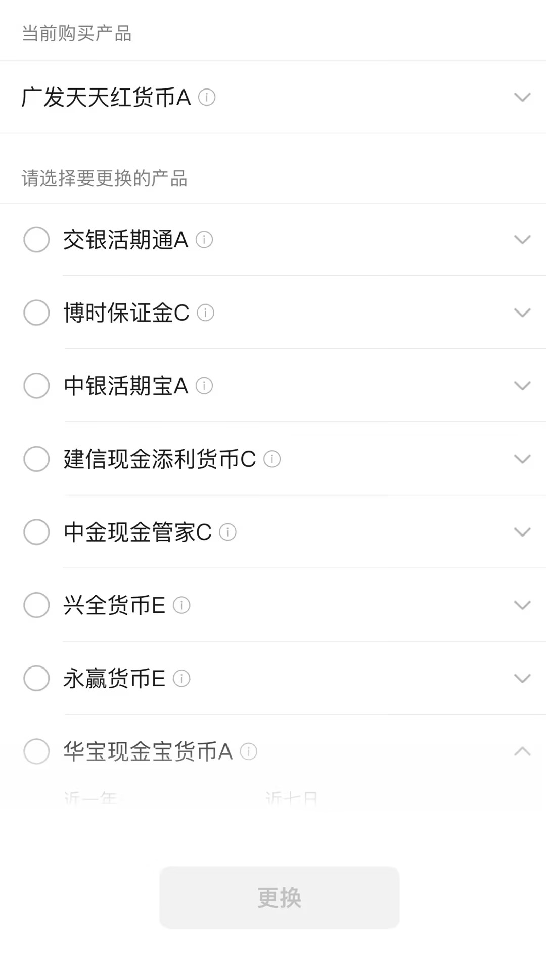Screen dimensions: 546x980
Task: View info for 建信现金添利货币C
Action: click(x=272, y=459)
